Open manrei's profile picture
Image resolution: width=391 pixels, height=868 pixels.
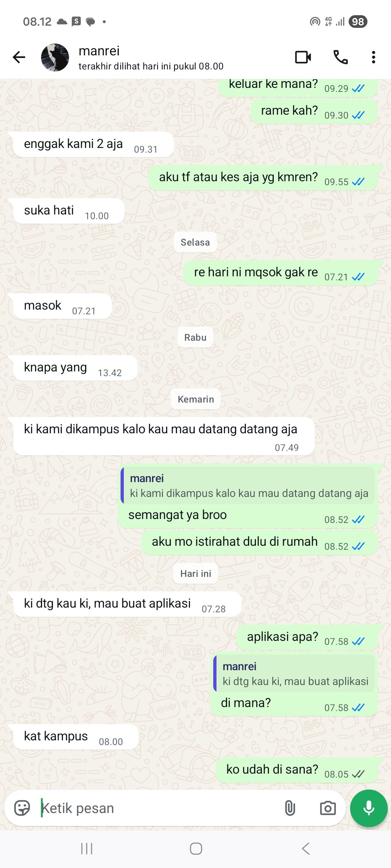click(55, 58)
